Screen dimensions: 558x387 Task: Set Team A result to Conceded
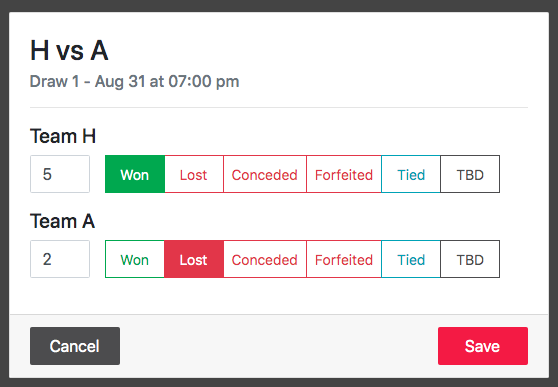(265, 259)
